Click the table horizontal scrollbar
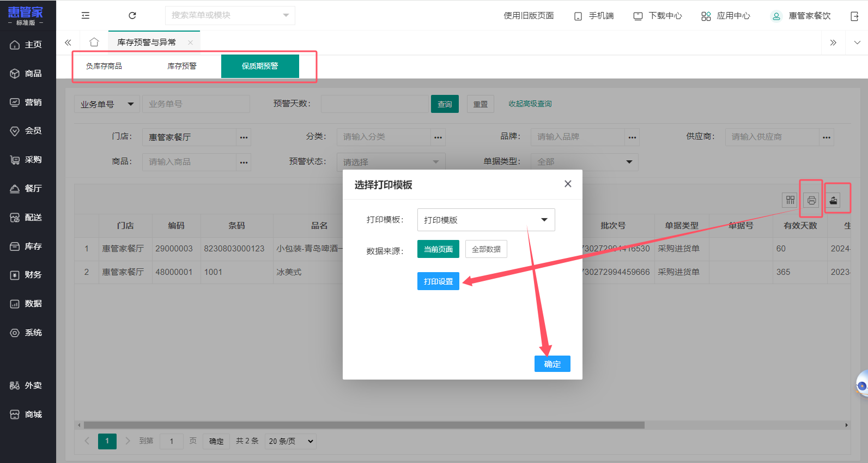This screenshot has width=868, height=463. point(364,425)
